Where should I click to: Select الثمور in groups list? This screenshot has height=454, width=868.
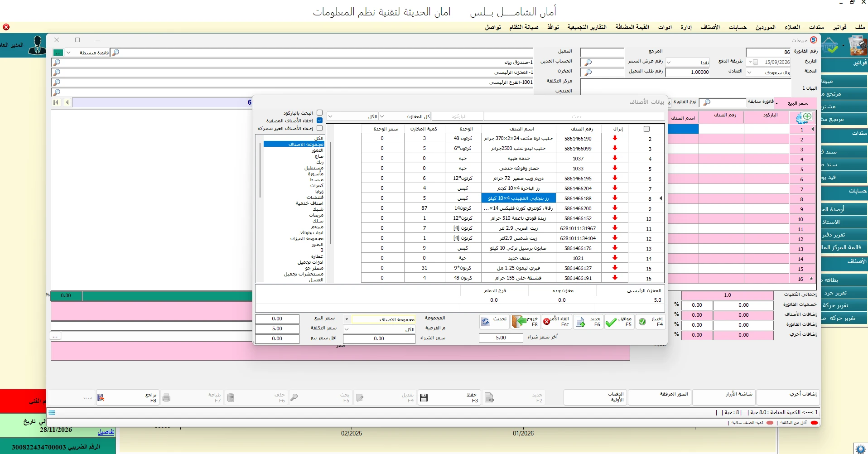pos(318,150)
